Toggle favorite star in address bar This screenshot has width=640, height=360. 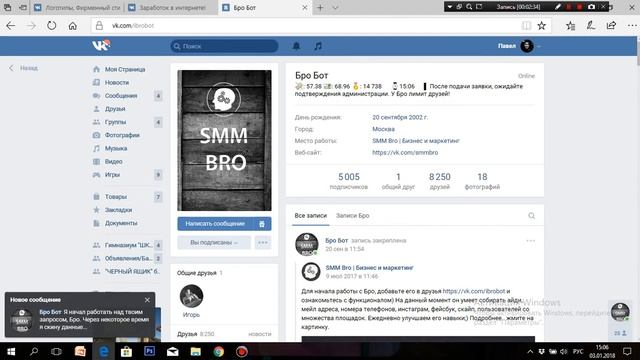click(542, 26)
